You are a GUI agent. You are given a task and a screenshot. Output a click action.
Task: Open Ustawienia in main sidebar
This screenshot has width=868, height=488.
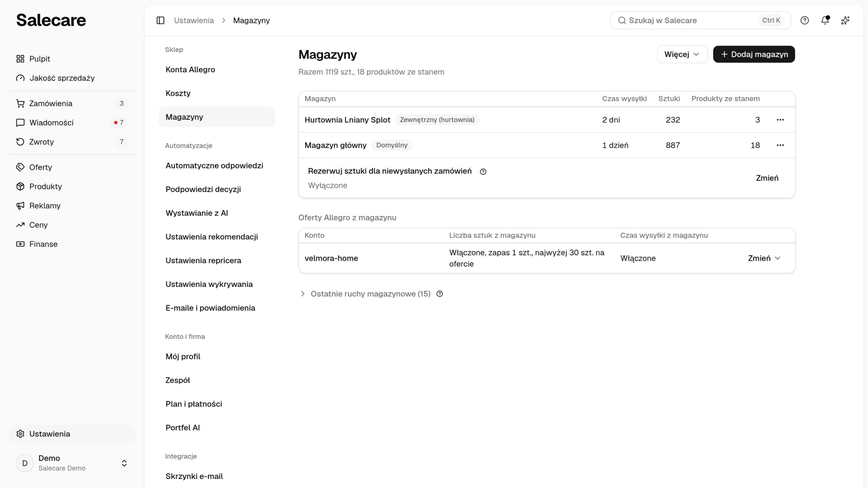72,434
